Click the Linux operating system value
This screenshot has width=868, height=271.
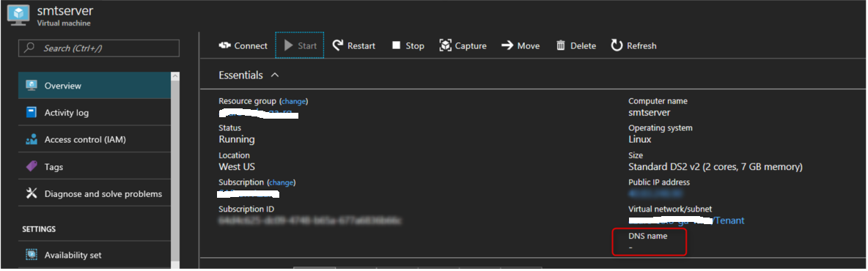tap(640, 140)
